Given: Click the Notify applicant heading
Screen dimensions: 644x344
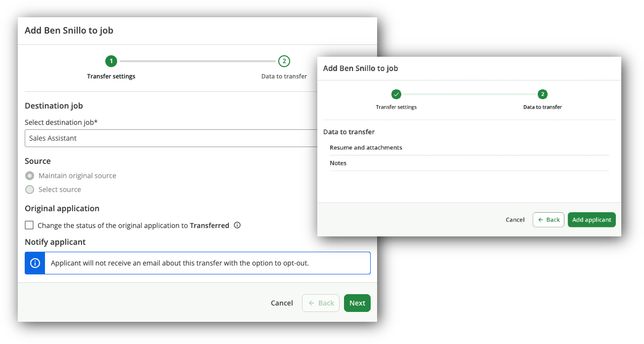Looking at the screenshot, I should point(55,242).
